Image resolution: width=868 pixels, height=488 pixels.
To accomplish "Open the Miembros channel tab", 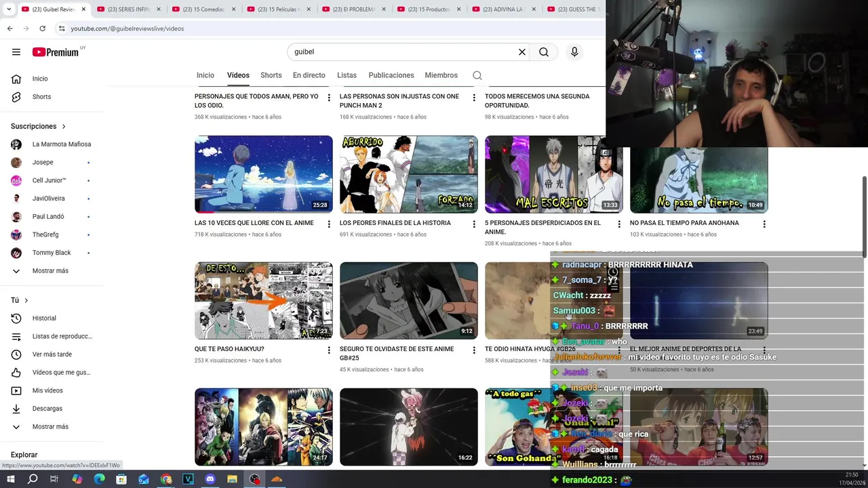I will (441, 75).
